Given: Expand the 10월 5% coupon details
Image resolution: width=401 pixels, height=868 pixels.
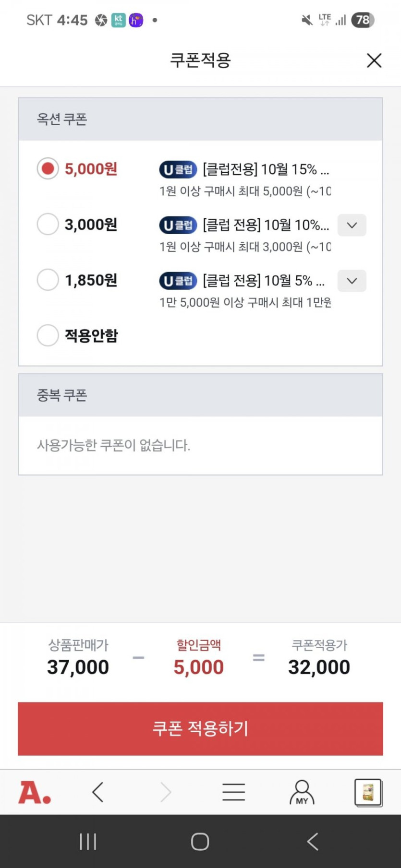Looking at the screenshot, I should [x=352, y=281].
